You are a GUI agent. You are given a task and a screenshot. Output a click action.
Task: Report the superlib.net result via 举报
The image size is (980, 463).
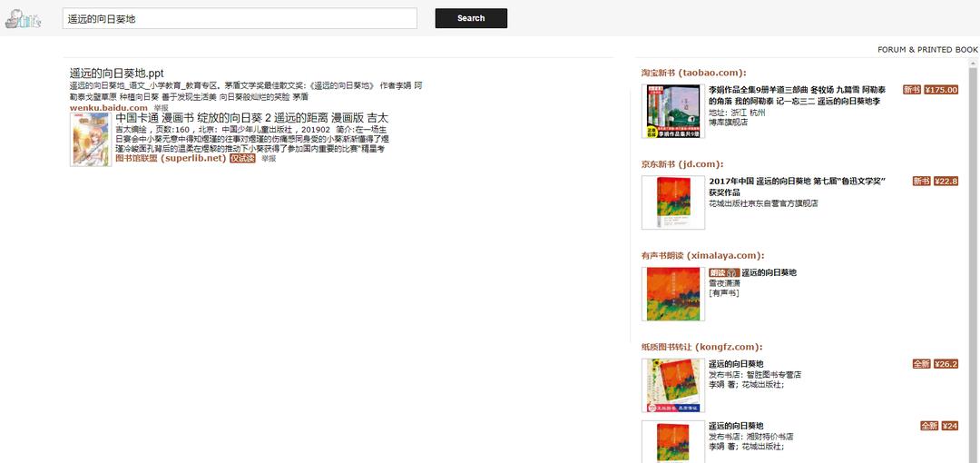pyautogui.click(x=269, y=158)
